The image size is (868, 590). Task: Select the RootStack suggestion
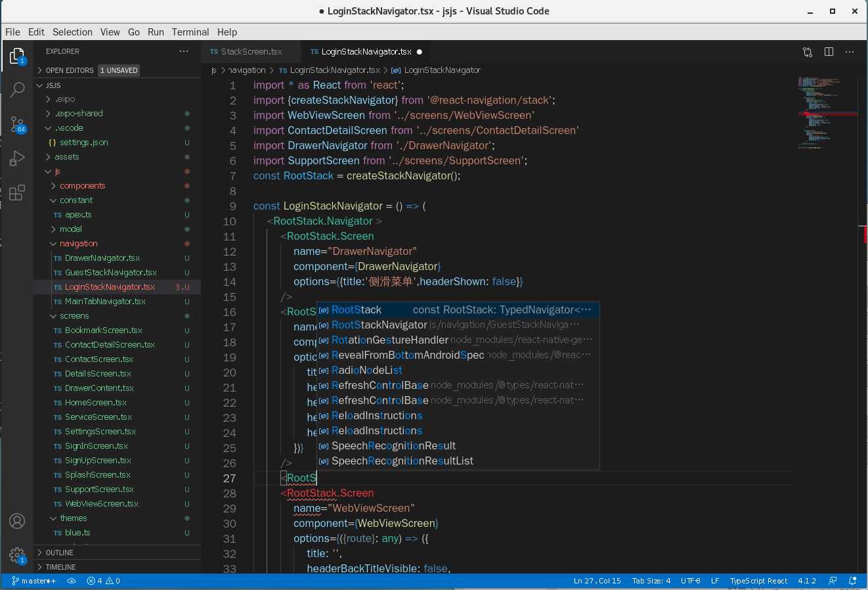pyautogui.click(x=458, y=310)
